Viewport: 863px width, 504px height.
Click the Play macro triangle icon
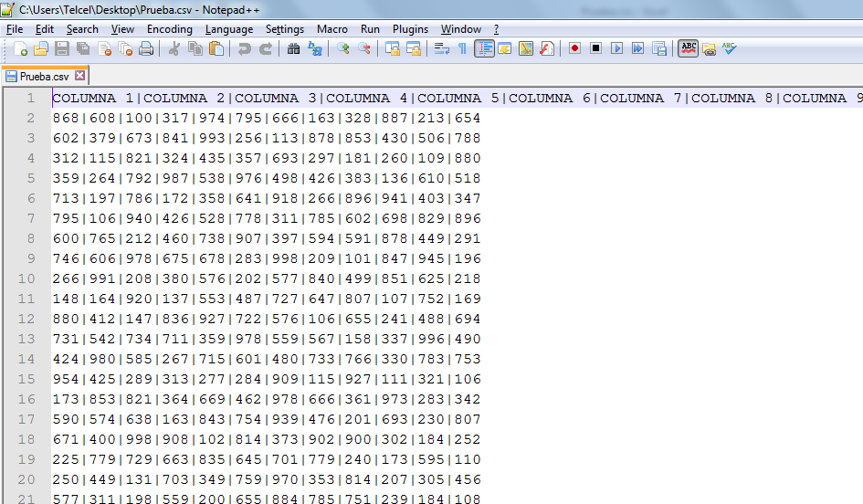pos(617,49)
